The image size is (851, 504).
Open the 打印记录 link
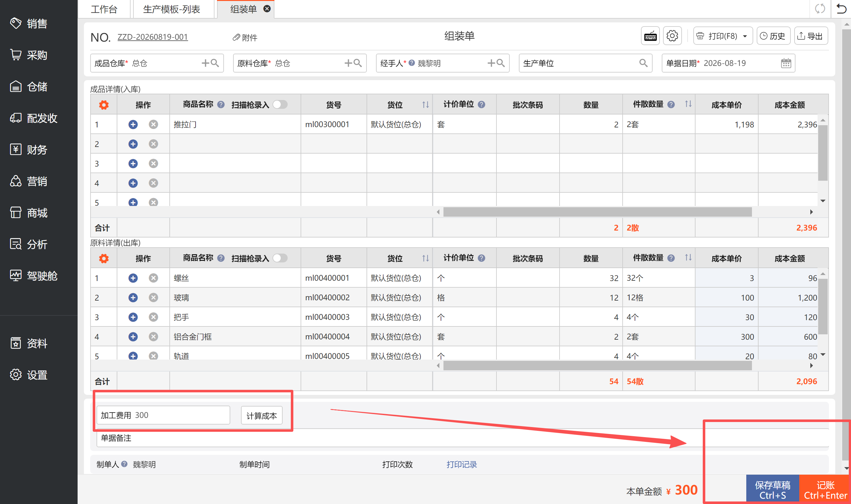coord(461,465)
